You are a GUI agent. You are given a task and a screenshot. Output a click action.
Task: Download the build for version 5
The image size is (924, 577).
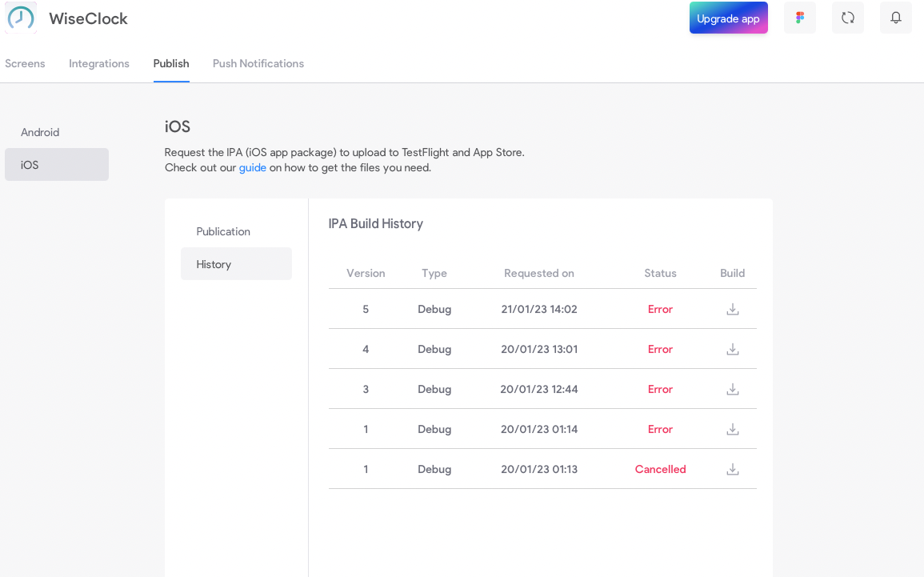733,310
